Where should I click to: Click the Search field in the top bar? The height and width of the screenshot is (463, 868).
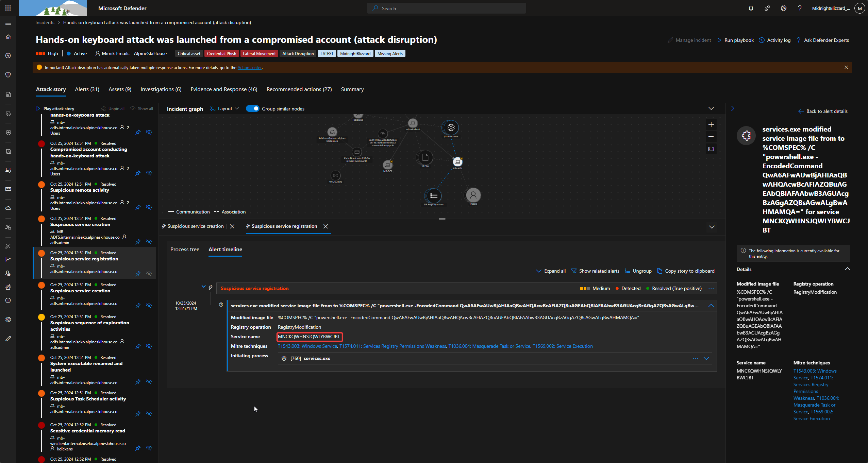tap(446, 8)
